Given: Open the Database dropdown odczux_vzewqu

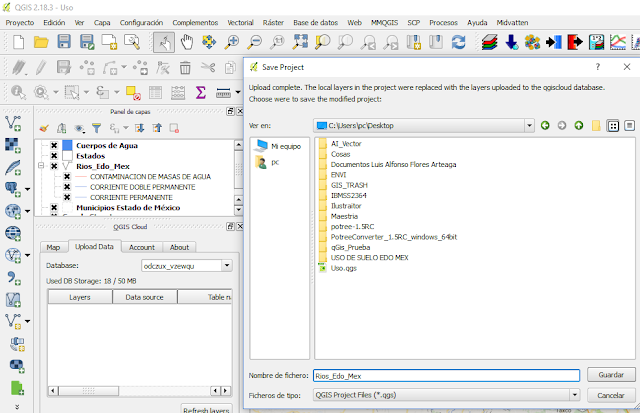Looking at the screenshot, I should (227, 266).
